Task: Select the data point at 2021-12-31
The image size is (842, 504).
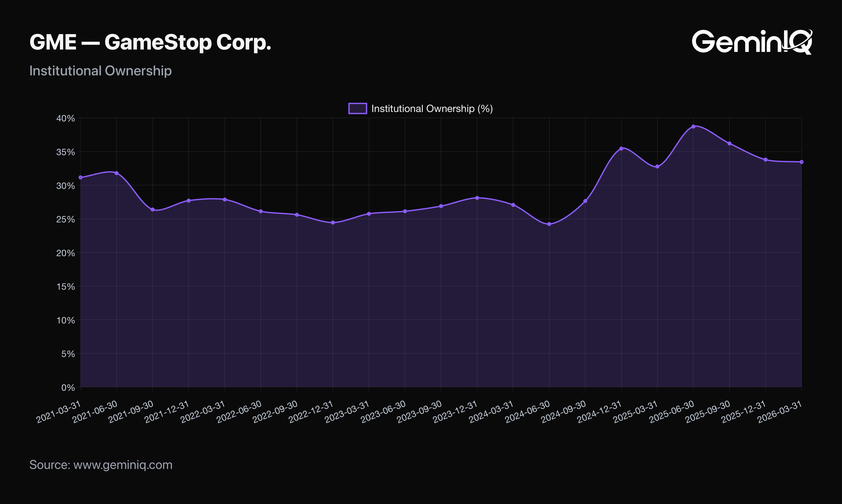Action: [x=189, y=200]
